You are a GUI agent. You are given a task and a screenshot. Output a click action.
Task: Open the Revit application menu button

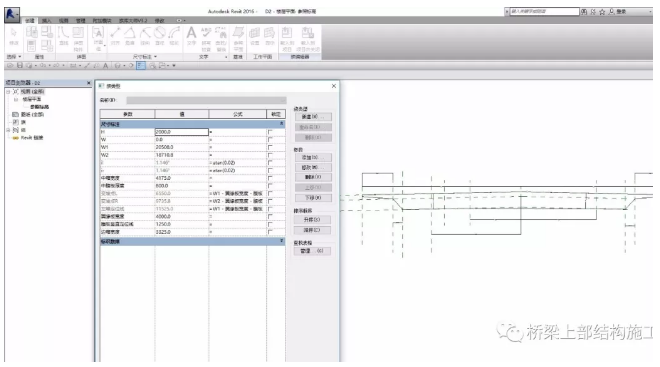tap(12, 14)
